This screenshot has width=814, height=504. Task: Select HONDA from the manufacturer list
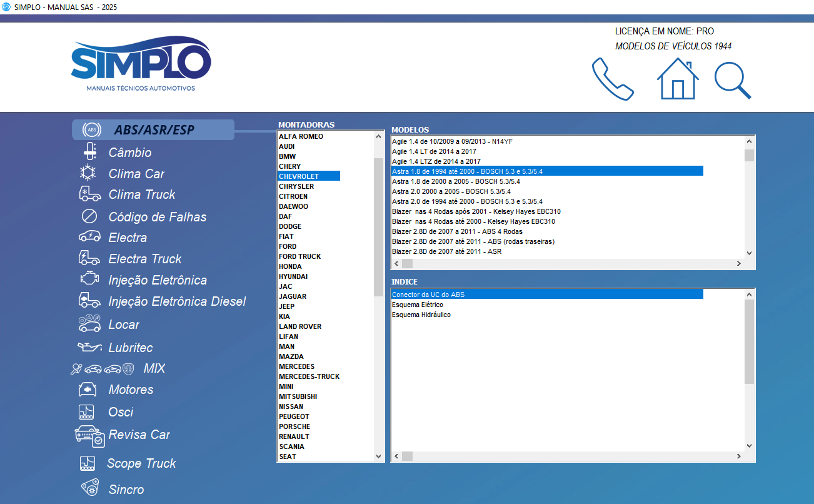(289, 266)
